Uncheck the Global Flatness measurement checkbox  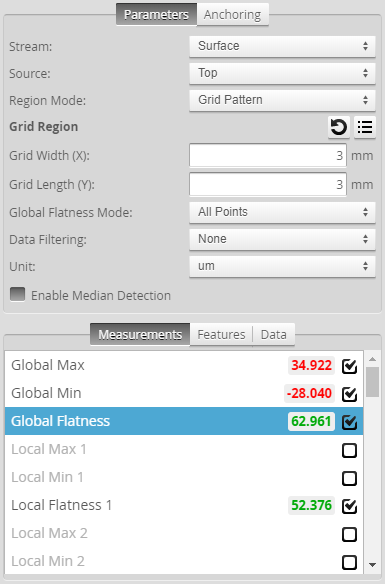[349, 422]
